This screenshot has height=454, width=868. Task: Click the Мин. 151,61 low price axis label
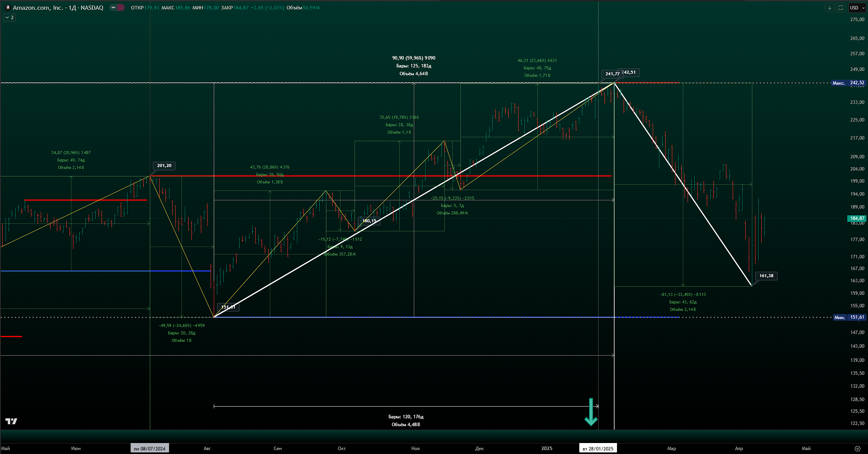click(x=849, y=317)
